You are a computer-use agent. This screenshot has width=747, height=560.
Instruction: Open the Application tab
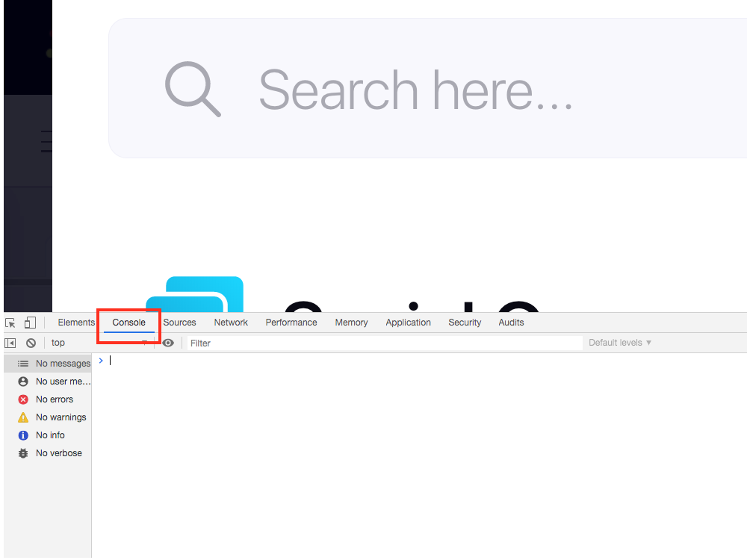(409, 323)
